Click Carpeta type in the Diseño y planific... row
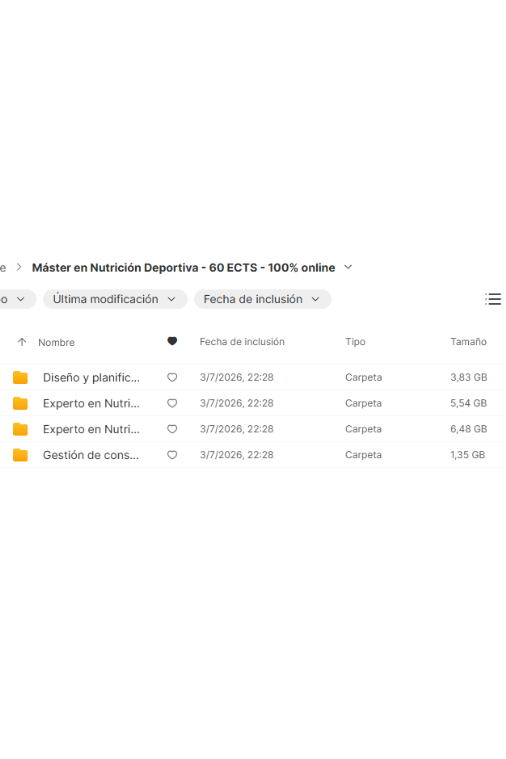Screen dimensions: 506x759 click(364, 378)
